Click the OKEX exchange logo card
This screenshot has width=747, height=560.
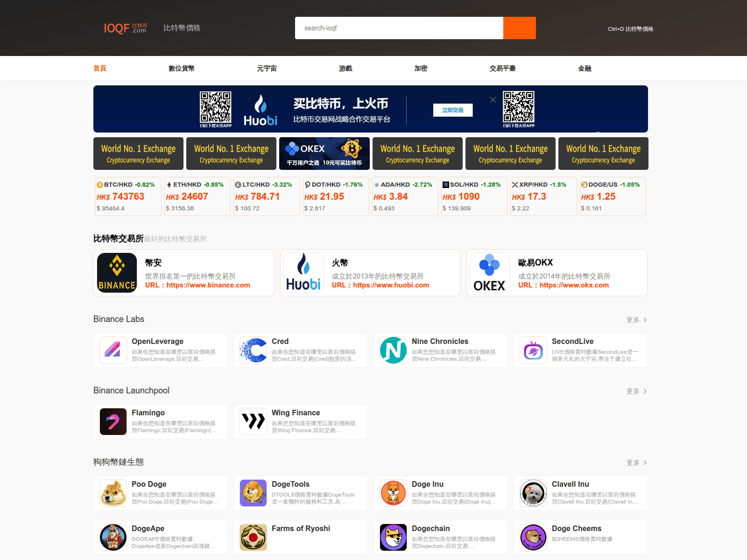490,273
